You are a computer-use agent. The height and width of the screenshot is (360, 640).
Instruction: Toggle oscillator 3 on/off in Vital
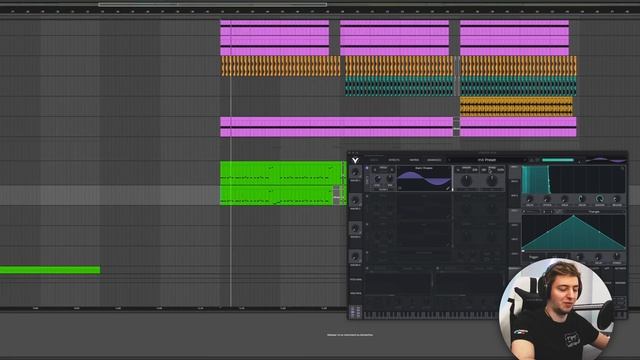point(367,224)
